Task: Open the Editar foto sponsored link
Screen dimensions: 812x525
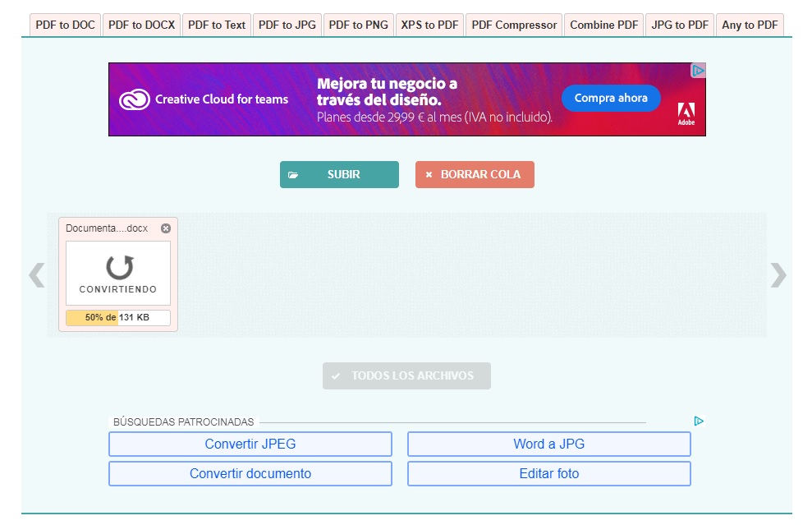Action: click(x=549, y=474)
